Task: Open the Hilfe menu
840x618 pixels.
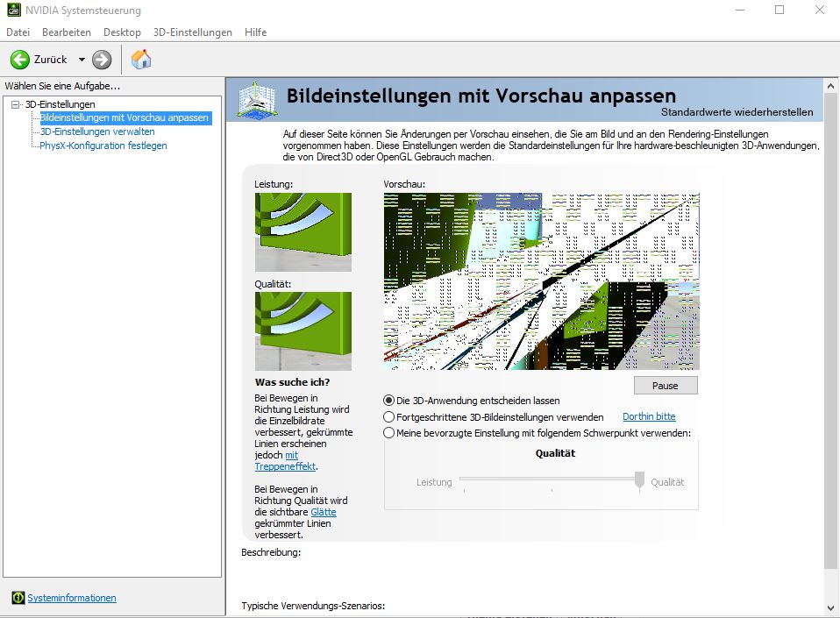Action: (x=255, y=32)
